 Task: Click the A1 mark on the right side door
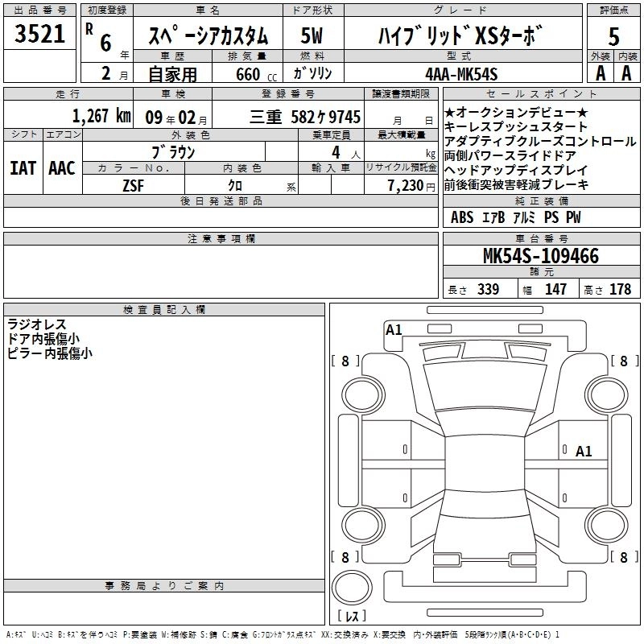coord(584,452)
